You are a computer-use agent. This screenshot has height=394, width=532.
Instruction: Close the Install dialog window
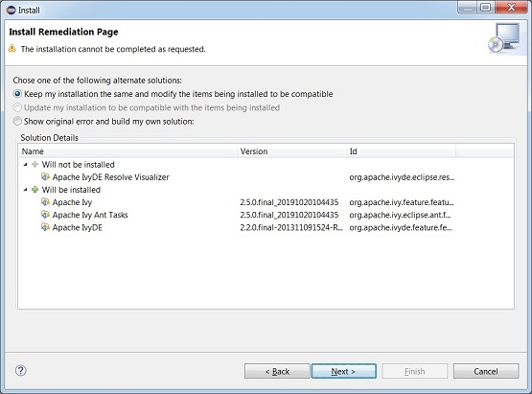point(511,7)
